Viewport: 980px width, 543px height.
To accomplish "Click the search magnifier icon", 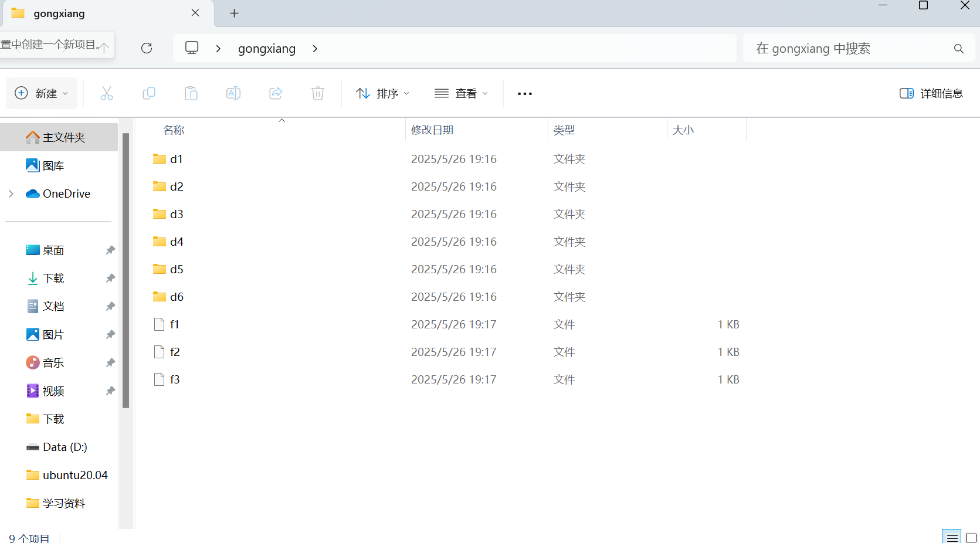I will click(958, 48).
